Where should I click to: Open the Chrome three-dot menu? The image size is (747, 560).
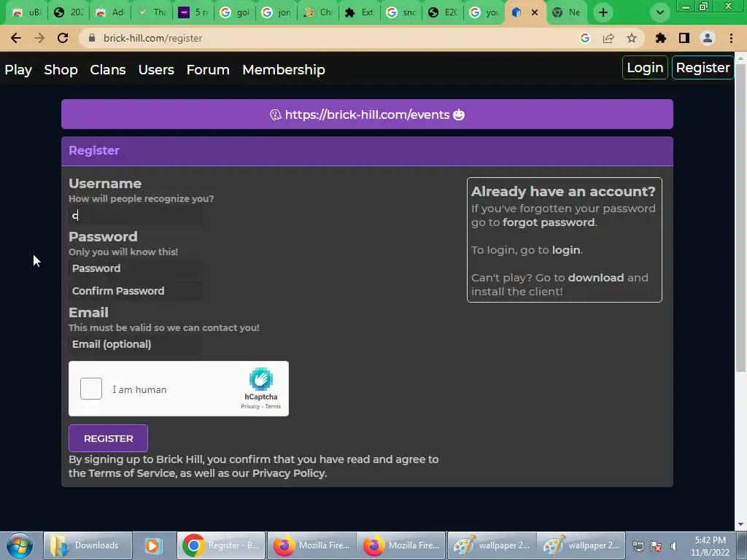point(731,38)
